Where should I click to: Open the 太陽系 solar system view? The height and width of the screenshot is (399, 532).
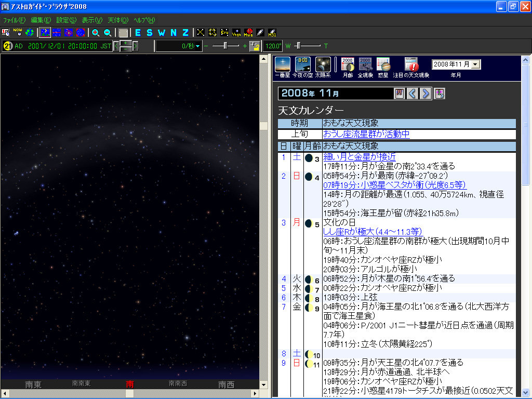click(x=323, y=65)
